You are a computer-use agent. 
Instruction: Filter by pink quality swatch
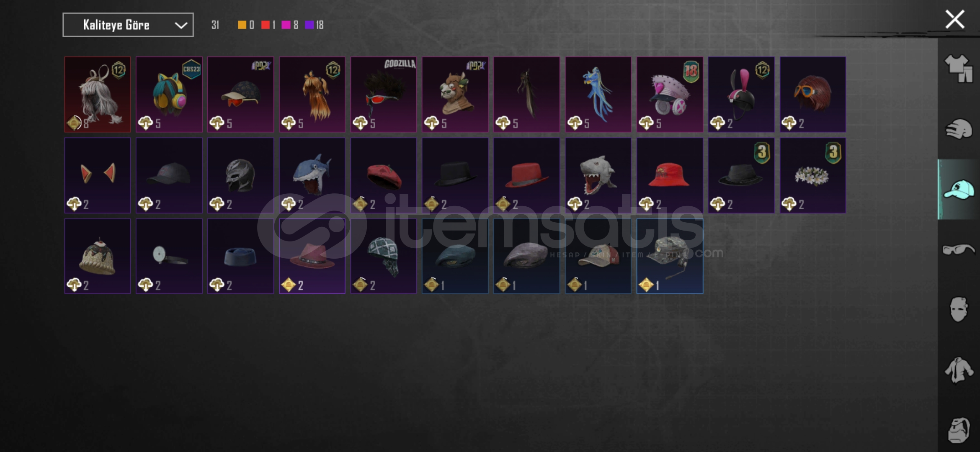click(286, 25)
